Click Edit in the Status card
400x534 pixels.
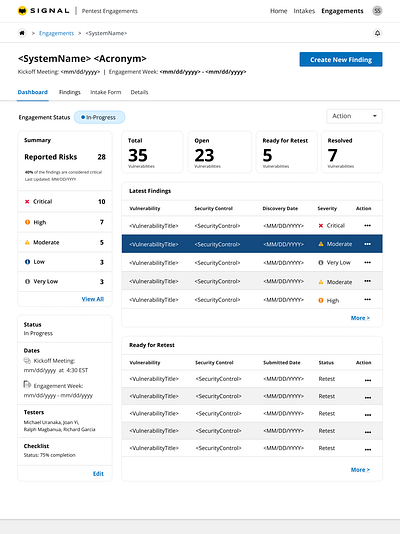(x=98, y=474)
